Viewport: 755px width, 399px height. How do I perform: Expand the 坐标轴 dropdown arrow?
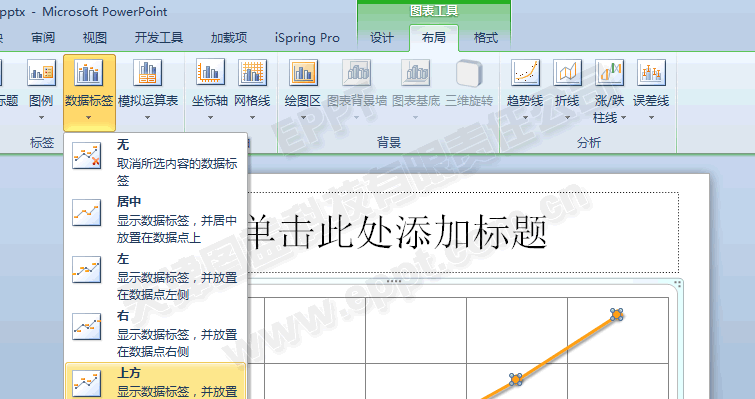[210, 117]
